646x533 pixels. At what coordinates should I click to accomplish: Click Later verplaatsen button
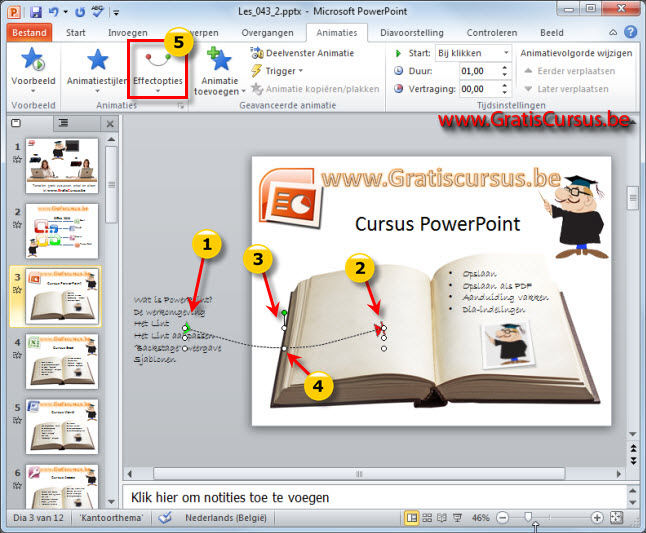(566, 89)
